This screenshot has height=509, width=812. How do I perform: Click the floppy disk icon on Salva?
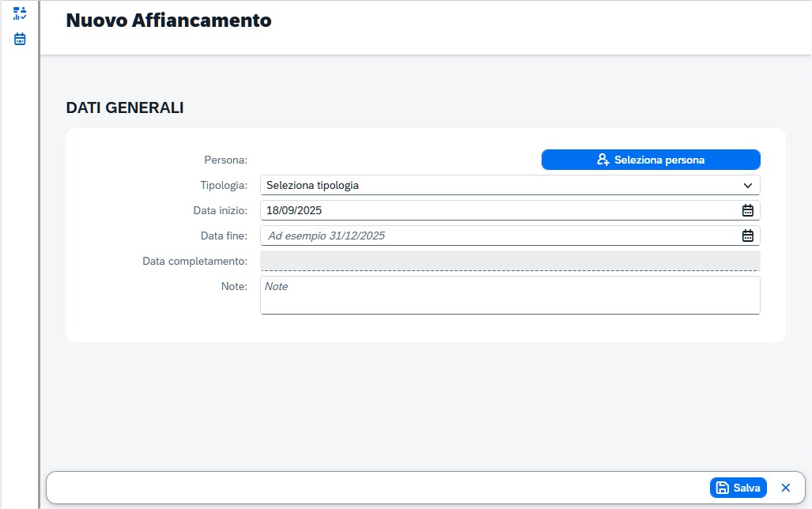723,488
